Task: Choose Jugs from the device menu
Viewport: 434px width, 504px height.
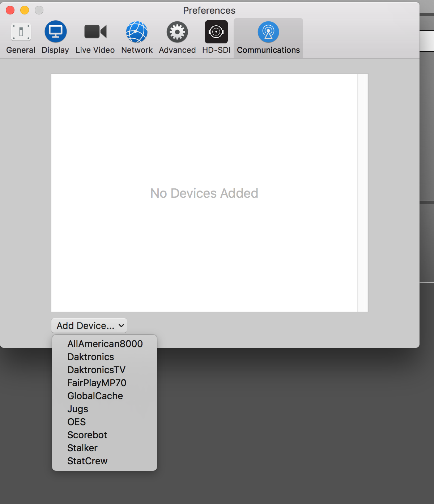Action: [x=105, y=409]
